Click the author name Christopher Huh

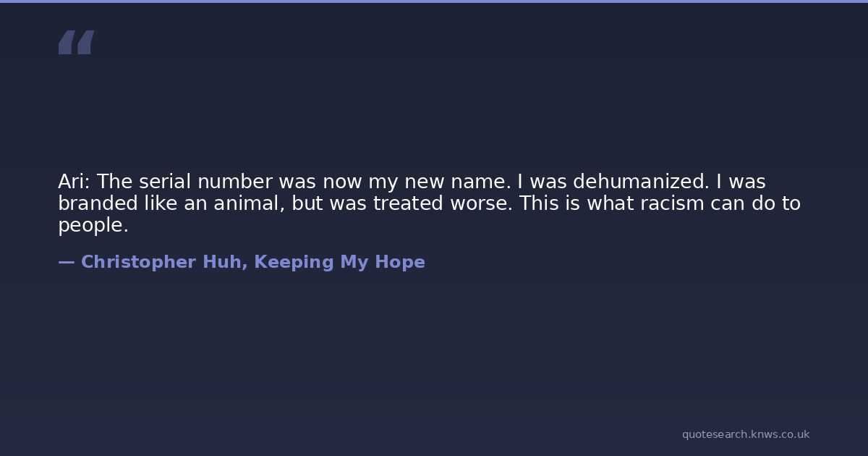(x=161, y=262)
